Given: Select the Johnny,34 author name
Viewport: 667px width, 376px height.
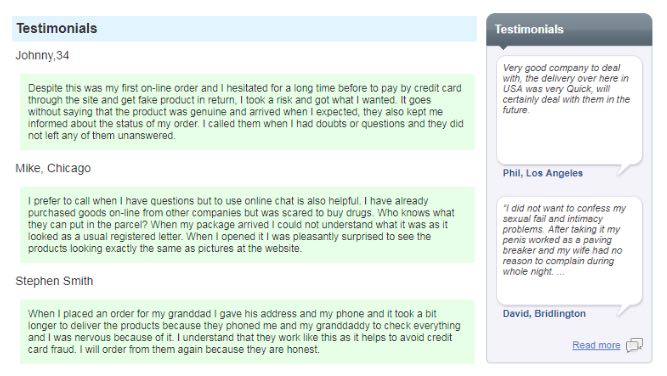Looking at the screenshot, I should click(42, 55).
